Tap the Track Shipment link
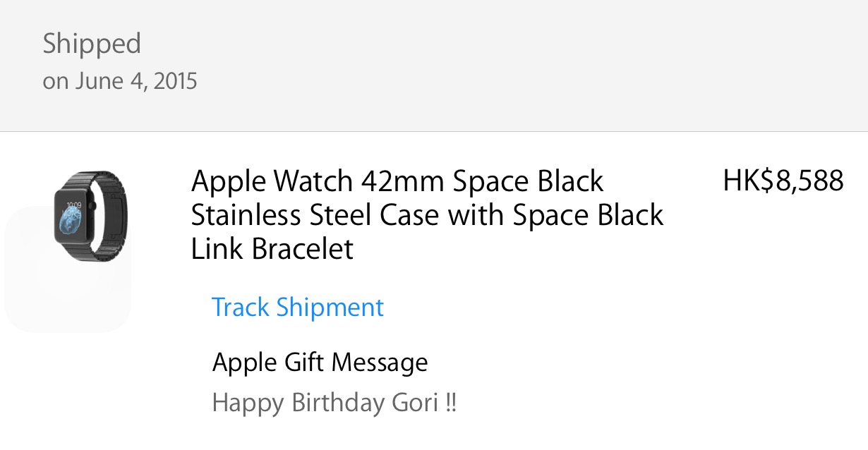Screen dimensions: 868x450 pyautogui.click(x=297, y=308)
